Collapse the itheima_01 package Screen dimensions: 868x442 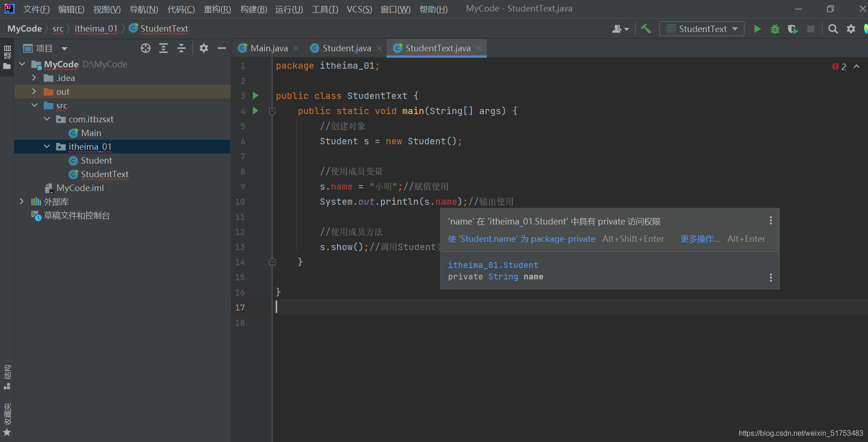[x=47, y=147]
